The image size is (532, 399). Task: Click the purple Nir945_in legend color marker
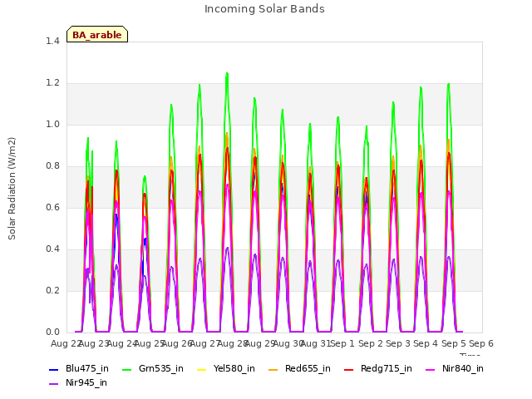pos(53,384)
